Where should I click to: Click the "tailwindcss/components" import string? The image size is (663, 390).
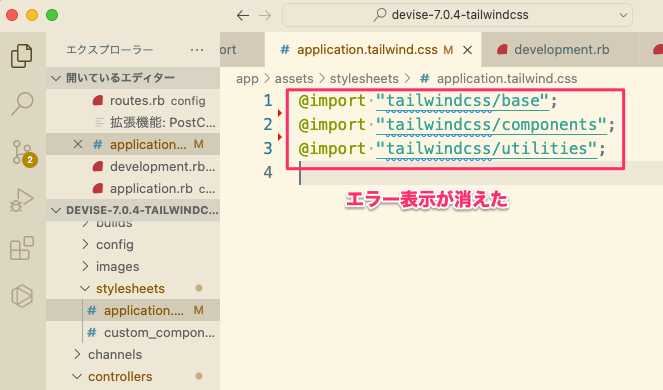point(491,125)
